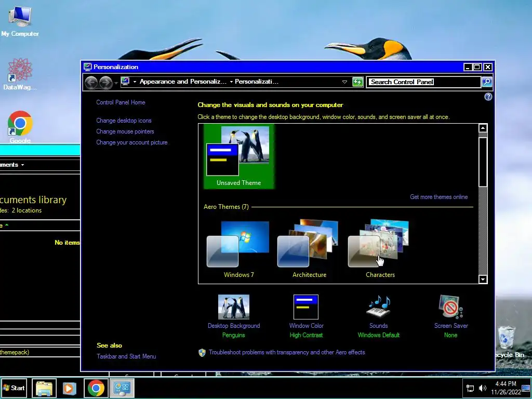Open the Window Color settings icon
The width and height of the screenshot is (532, 399).
(x=305, y=307)
